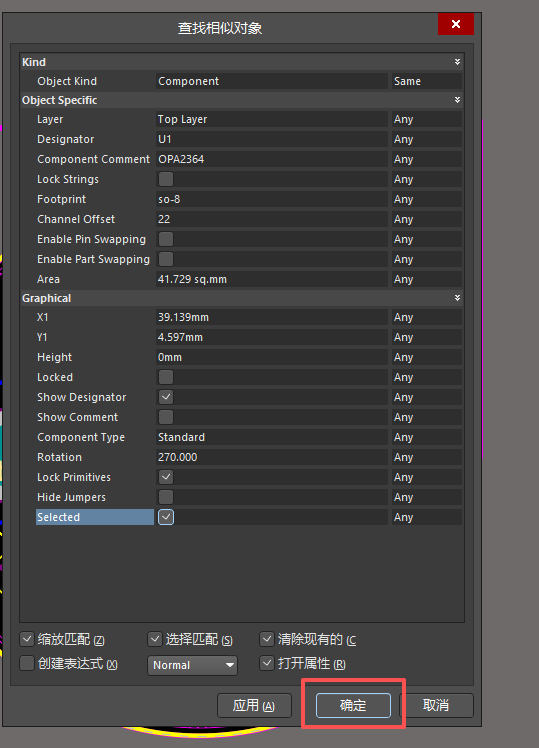Open match dropdown for Object Kind
This screenshot has height=748, width=539.
(x=427, y=81)
